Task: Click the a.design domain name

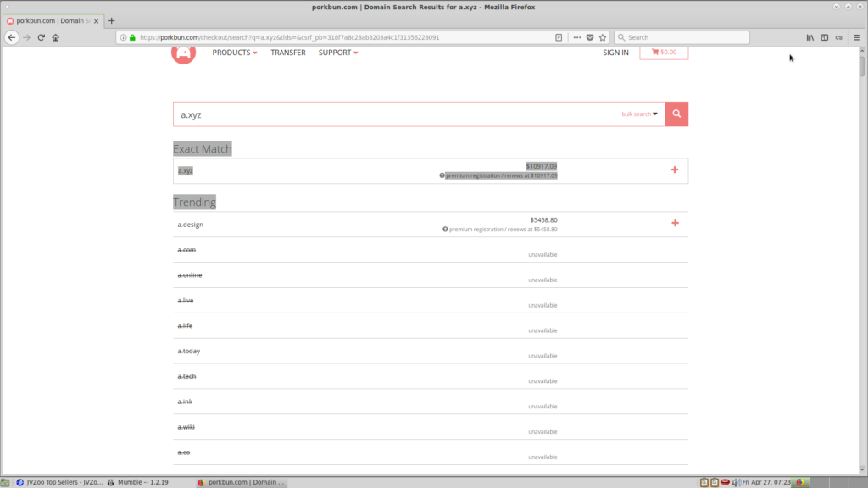Action: [191, 224]
